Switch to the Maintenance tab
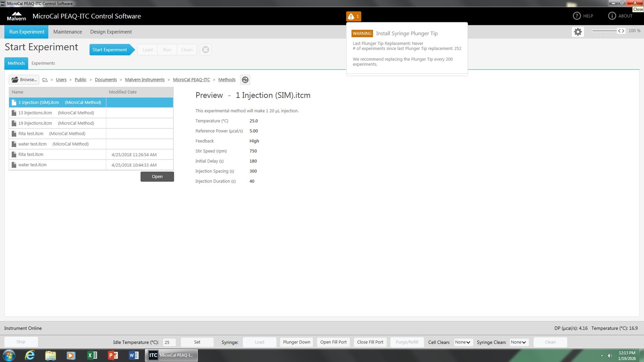Viewport: 644px width, 362px height. [x=67, y=32]
